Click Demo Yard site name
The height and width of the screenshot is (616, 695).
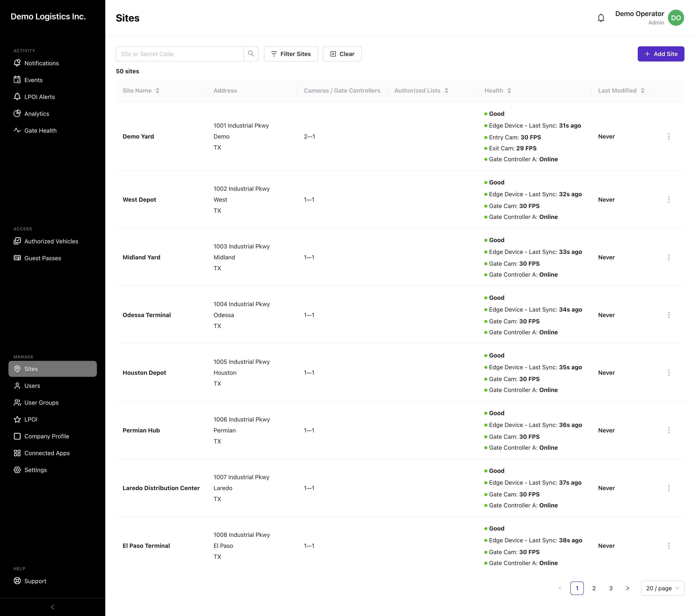[x=138, y=136]
